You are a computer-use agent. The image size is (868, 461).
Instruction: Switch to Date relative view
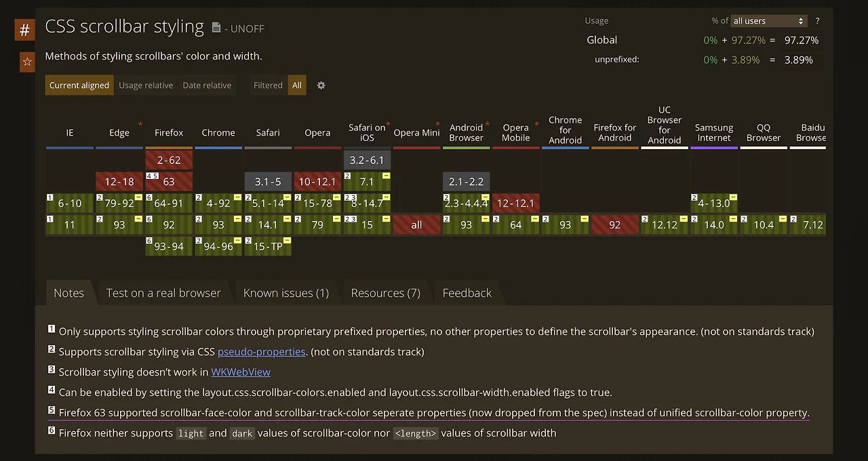click(x=207, y=85)
